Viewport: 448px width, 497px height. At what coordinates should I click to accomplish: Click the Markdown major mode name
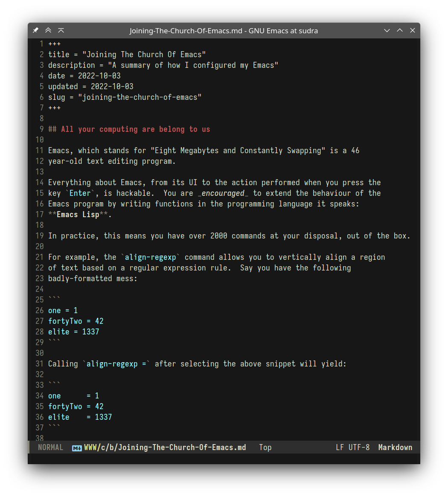[x=395, y=448]
